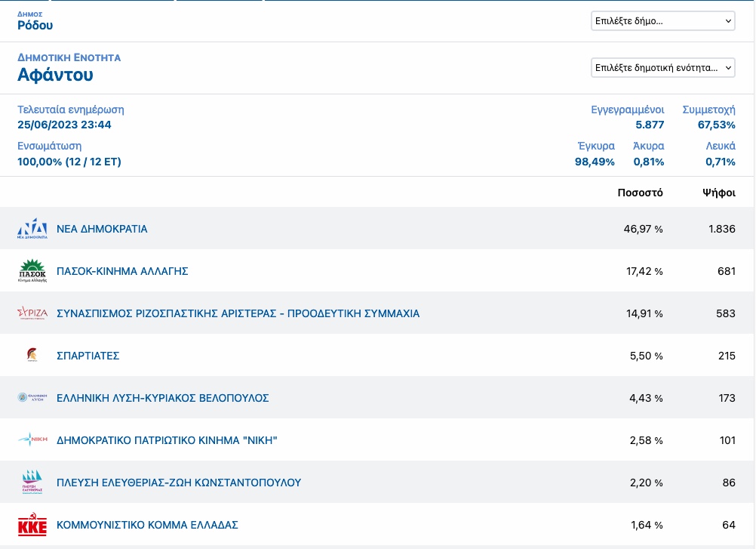
Task: Open the ΣΠΑΡΤΙΑΤΕΣ party link
Action: pos(88,356)
